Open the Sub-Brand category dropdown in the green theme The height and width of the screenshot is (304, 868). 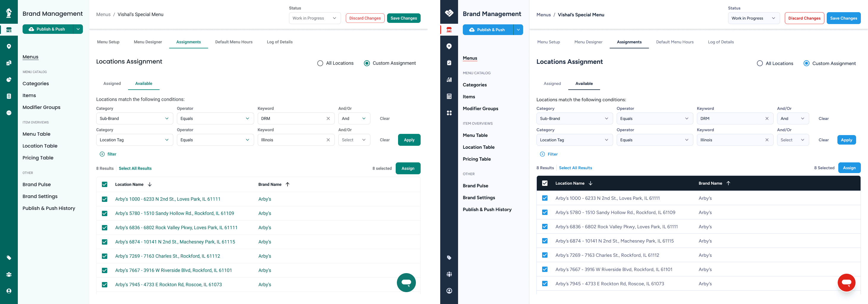[135, 118]
